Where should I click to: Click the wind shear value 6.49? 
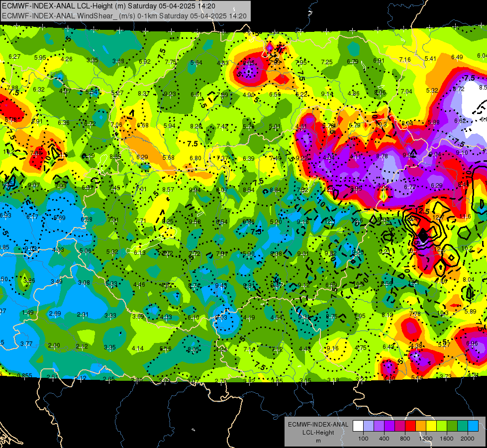pos(457,57)
